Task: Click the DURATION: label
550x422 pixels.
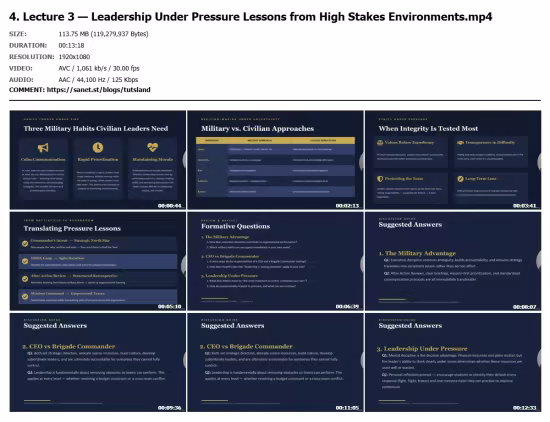Action: 28,45
